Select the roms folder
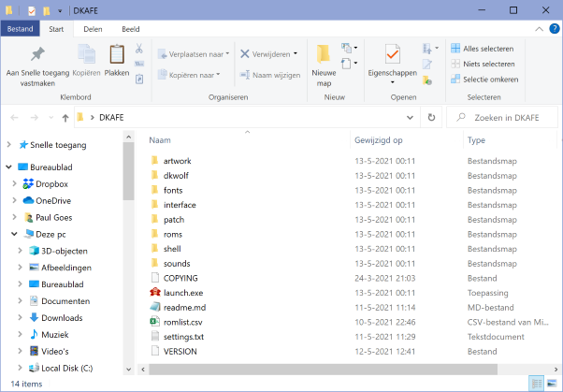Screen dimensions: 563x392 pos(173,234)
